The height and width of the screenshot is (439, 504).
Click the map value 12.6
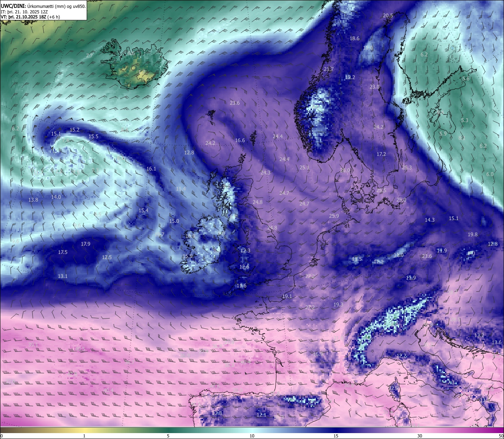click(x=244, y=267)
